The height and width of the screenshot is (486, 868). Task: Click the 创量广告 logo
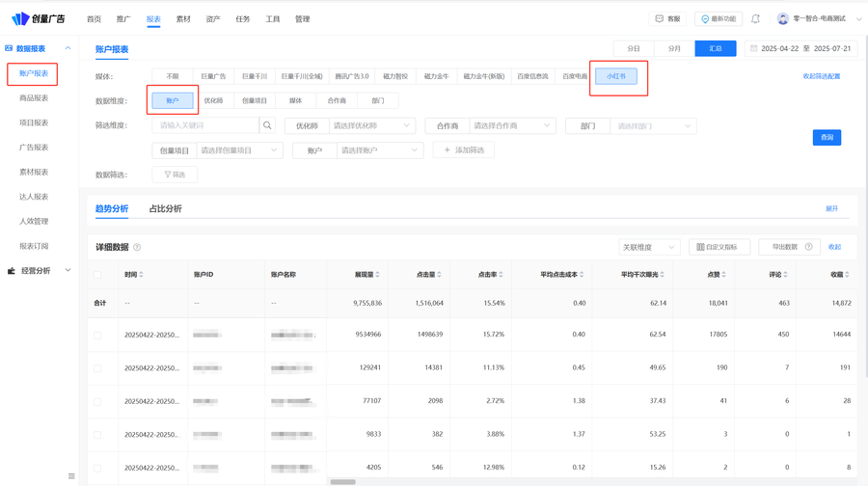39,19
